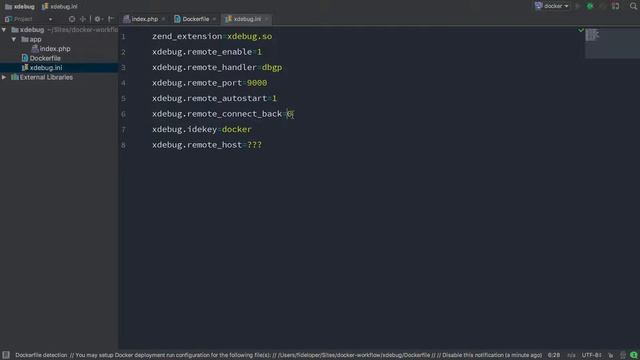Click the zend_extension=xdebug.so line
Viewport: 640px width, 360px height.
[x=212, y=36]
